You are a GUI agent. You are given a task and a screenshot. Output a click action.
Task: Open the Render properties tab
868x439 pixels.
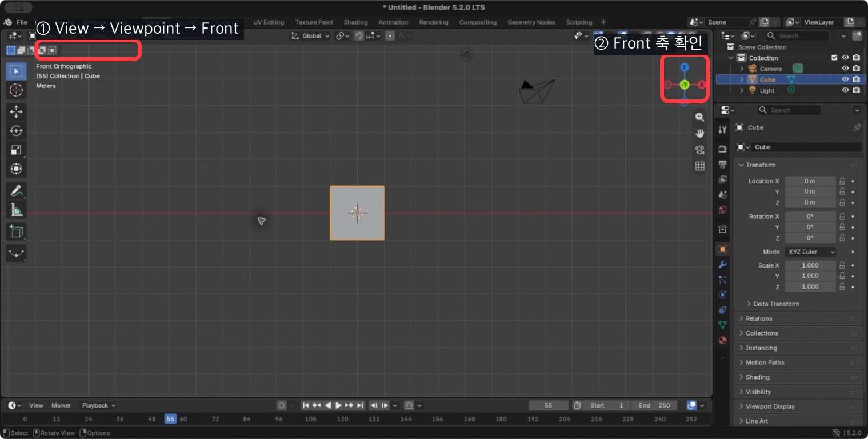pyautogui.click(x=722, y=149)
